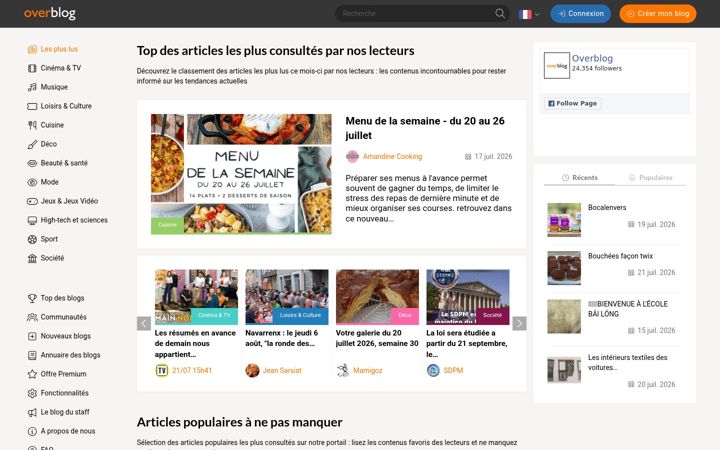Open BIENVENUE À L'ÉCOLE BÁI LÓNG post
The height and width of the screenshot is (450, 720).
[628, 309]
